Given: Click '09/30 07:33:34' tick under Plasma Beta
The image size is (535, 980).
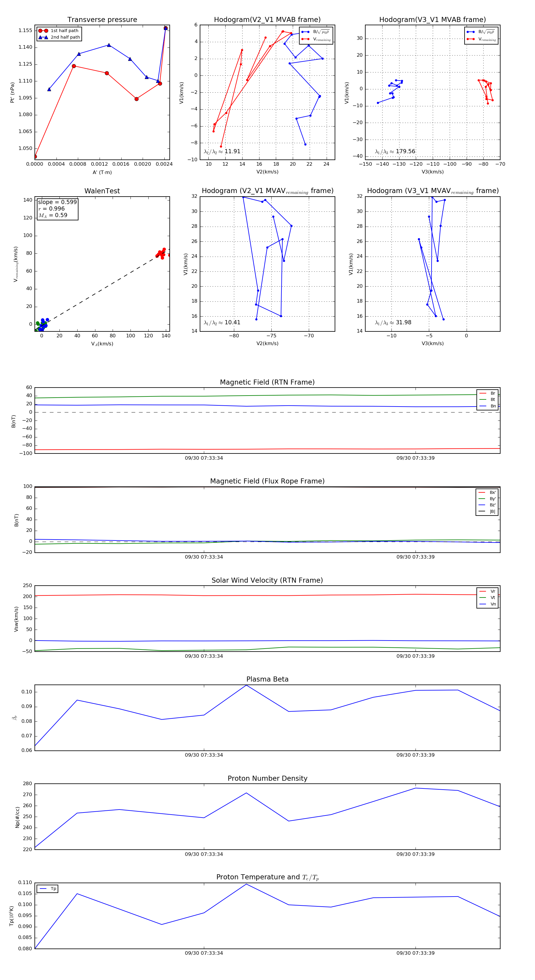Looking at the screenshot, I should point(204,755).
